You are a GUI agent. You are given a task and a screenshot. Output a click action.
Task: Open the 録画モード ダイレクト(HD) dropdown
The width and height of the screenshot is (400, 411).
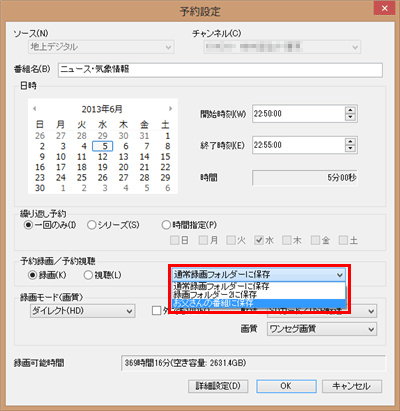[x=83, y=311]
